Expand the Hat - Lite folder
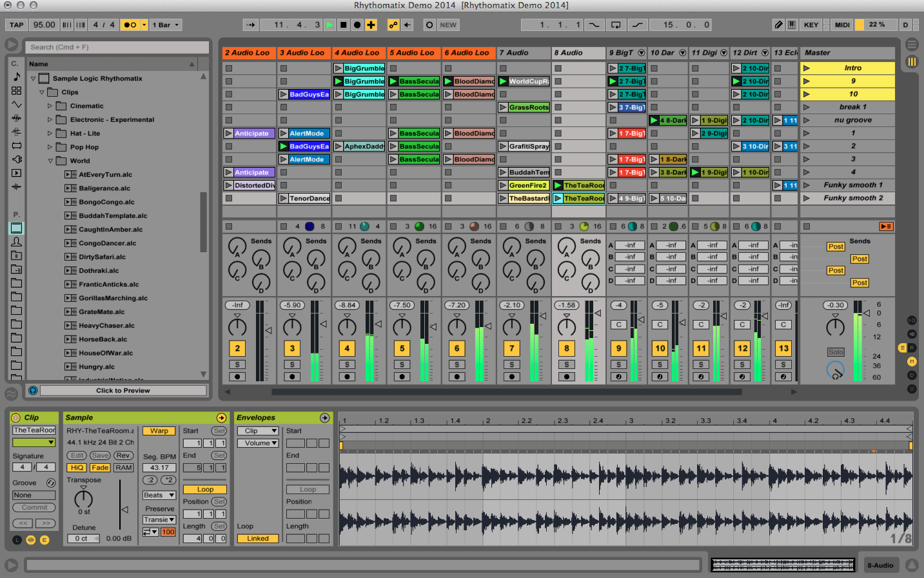 (x=50, y=134)
